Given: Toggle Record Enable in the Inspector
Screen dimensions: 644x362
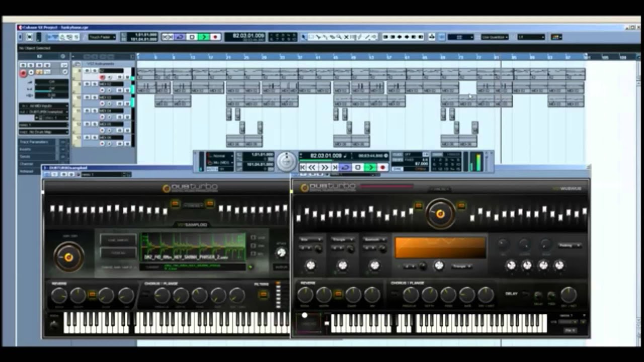Looking at the screenshot, I should pos(23,73).
